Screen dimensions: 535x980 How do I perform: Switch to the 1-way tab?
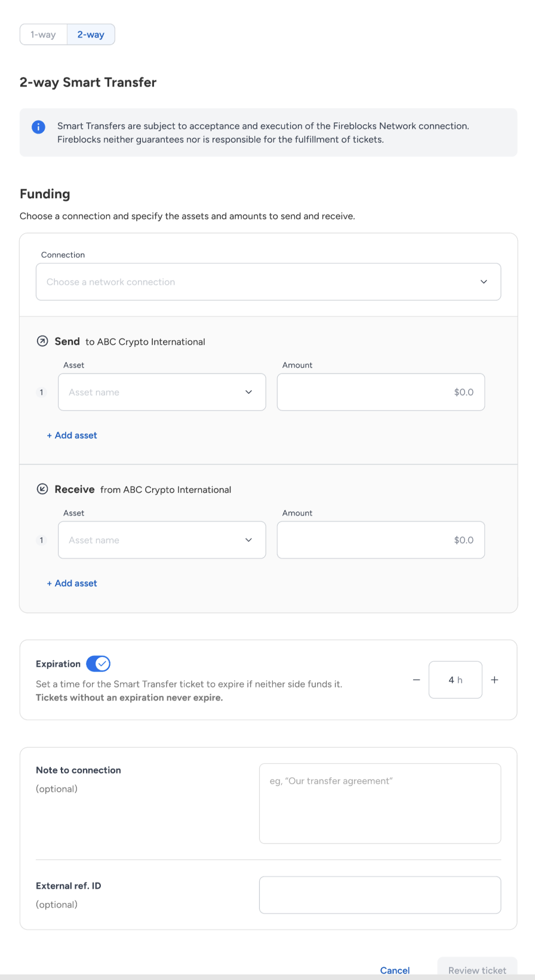[x=43, y=35]
